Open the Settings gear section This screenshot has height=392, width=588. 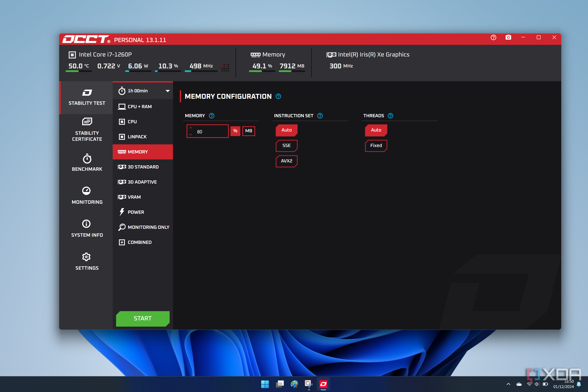coord(87,261)
